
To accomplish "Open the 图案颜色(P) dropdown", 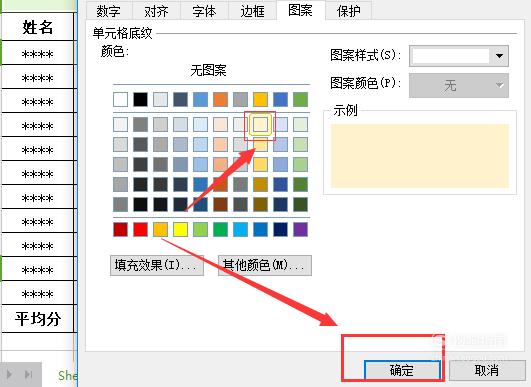I will tap(459, 85).
